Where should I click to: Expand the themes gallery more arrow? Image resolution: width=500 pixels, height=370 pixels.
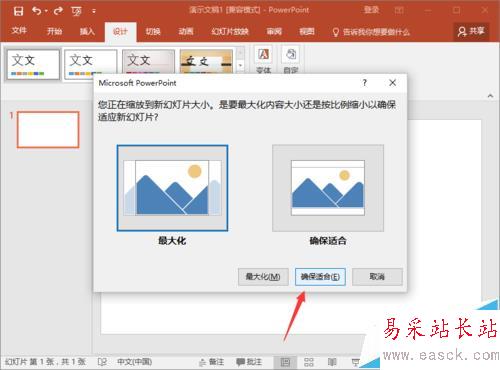pos(240,65)
